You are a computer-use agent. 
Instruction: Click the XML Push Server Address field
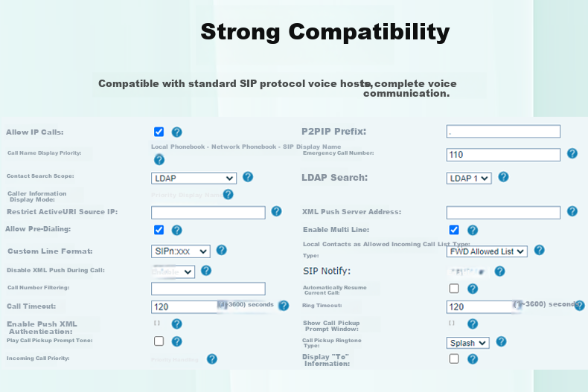[x=503, y=213]
